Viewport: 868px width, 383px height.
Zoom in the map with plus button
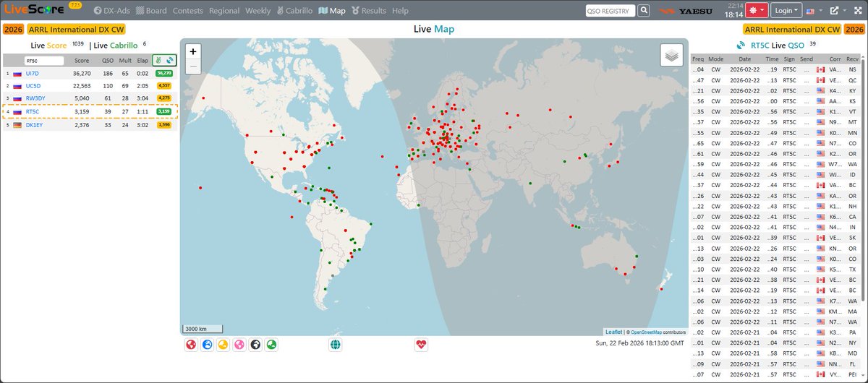click(193, 52)
